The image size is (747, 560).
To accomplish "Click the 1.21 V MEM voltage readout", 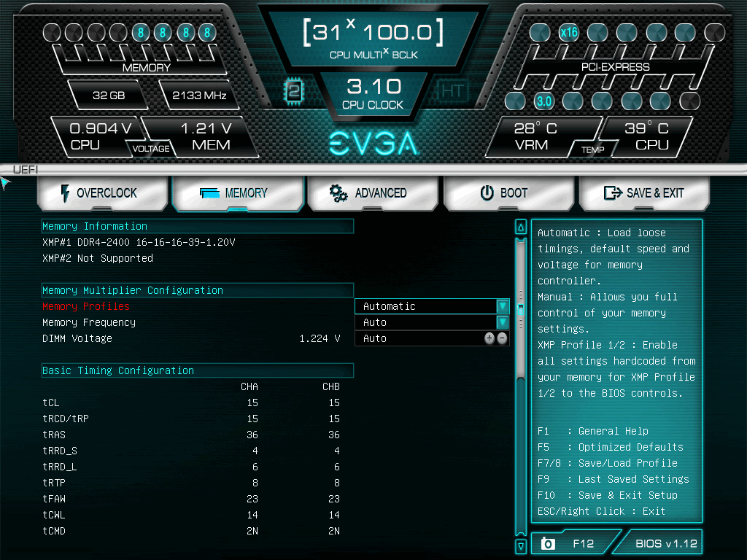I will tap(206, 136).
